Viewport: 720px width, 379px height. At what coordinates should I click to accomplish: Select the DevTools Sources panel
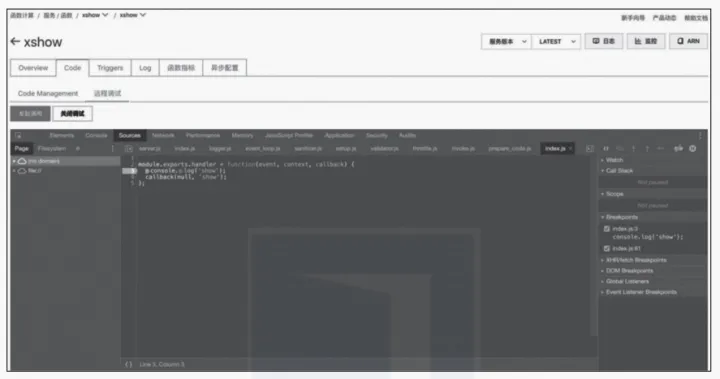129,136
